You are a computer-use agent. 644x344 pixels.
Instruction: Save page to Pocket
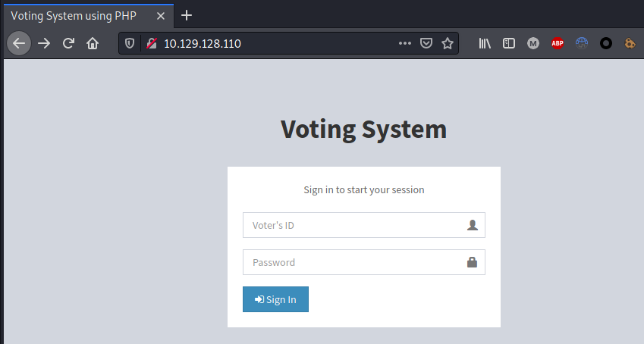tap(426, 43)
